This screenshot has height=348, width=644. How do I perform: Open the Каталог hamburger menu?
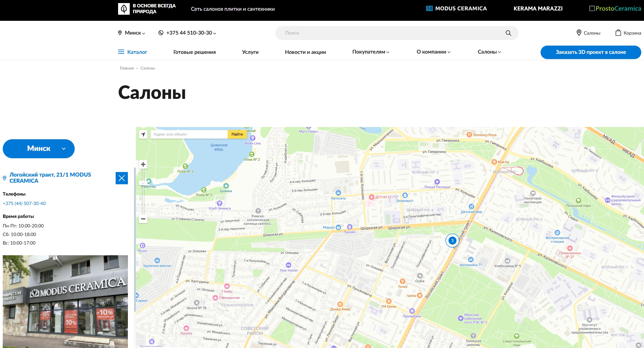[x=132, y=52]
